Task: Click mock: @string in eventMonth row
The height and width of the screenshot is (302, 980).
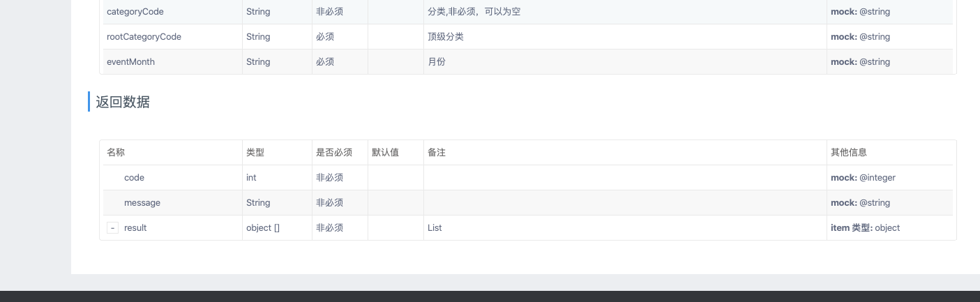Action: coord(860,62)
